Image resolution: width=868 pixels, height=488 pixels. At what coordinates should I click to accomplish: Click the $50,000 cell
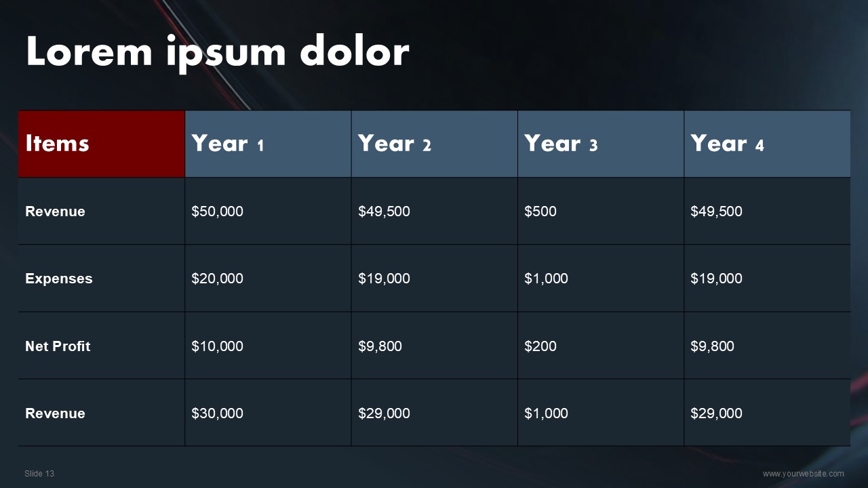(217, 211)
